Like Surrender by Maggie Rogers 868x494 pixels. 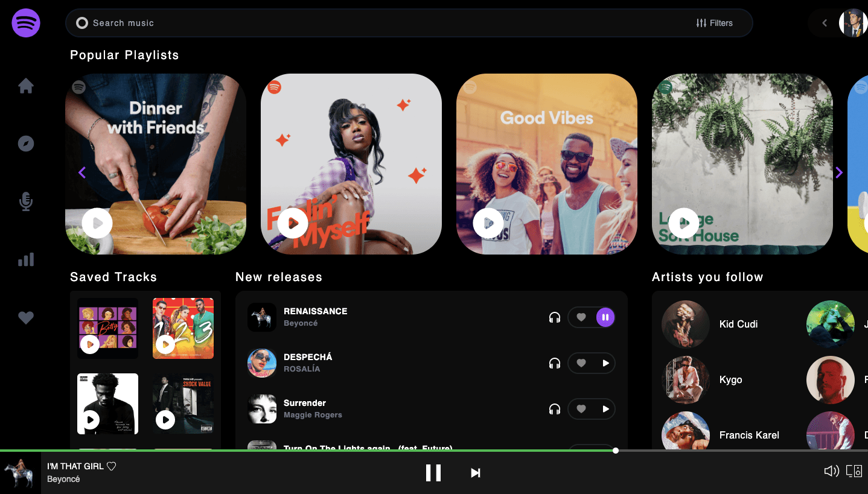pos(581,409)
